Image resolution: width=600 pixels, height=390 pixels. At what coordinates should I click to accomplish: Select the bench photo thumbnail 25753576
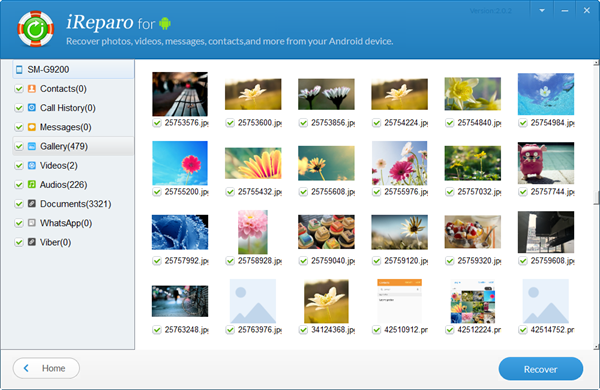[x=180, y=94]
